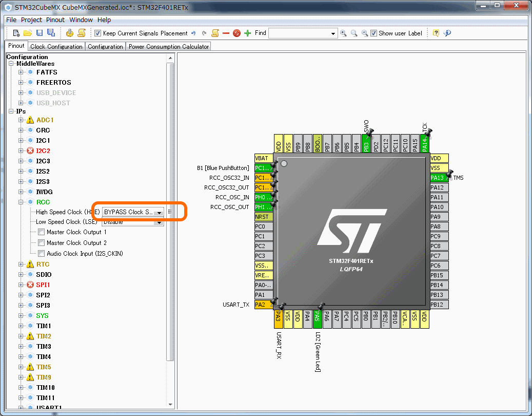Image resolution: width=532 pixels, height=416 pixels.
Task: Open High Speed Clock (HSE) dropdown
Action: 159,212
